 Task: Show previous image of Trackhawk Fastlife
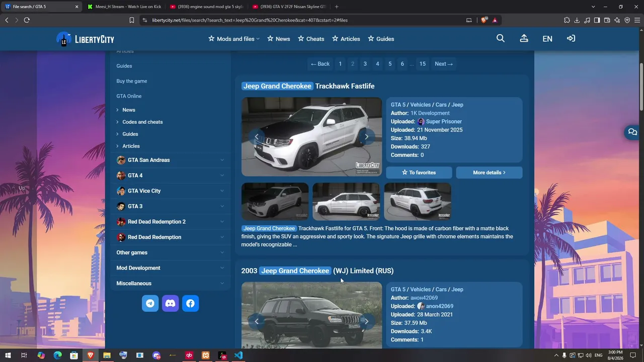[x=257, y=137]
